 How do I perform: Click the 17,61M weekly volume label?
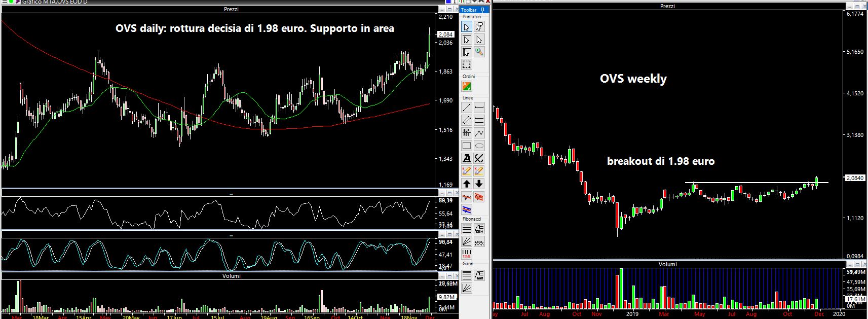(855, 299)
